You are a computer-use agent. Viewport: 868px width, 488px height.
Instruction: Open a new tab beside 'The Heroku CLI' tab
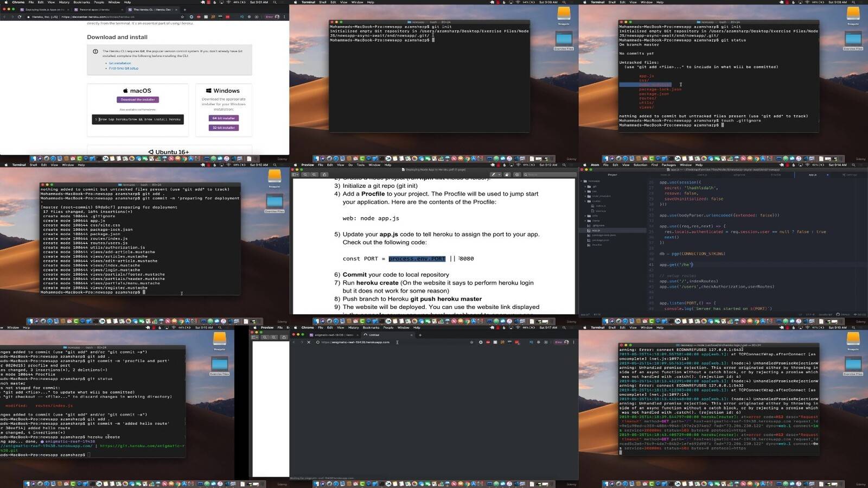click(x=184, y=10)
